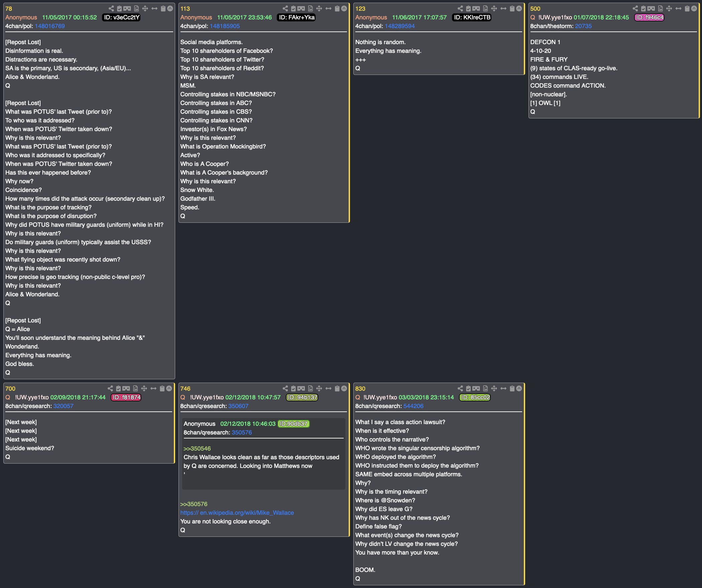Click the clipboard-check icon on post 78
702x588 pixels.
tap(119, 8)
